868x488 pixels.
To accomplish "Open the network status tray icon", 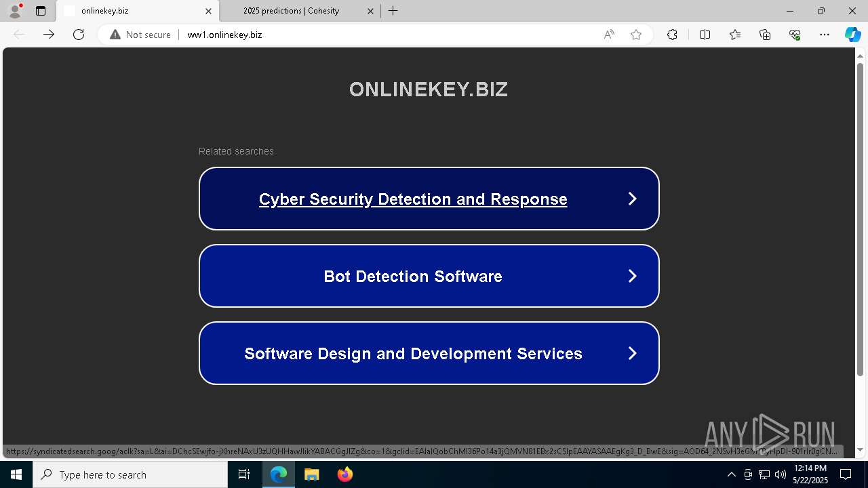I will click(x=764, y=474).
